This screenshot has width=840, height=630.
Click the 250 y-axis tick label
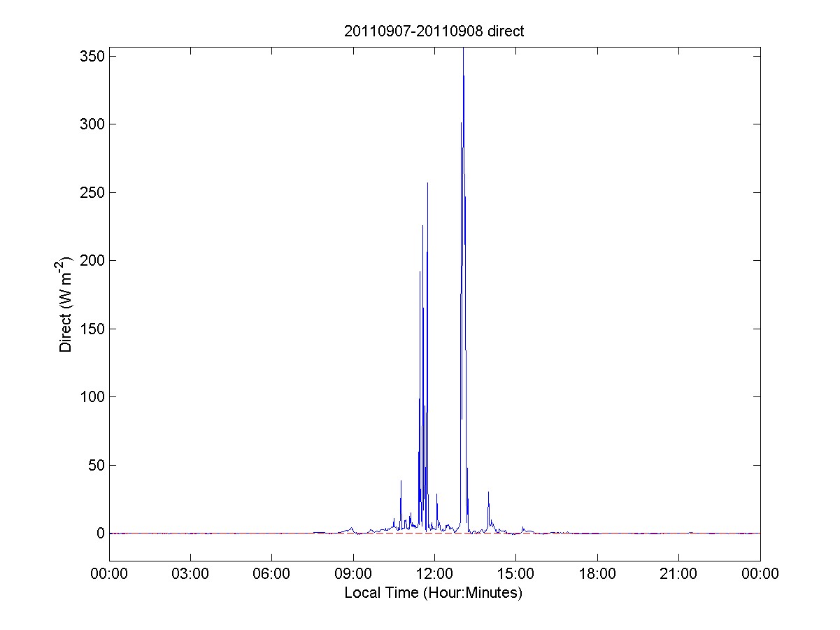[92, 192]
